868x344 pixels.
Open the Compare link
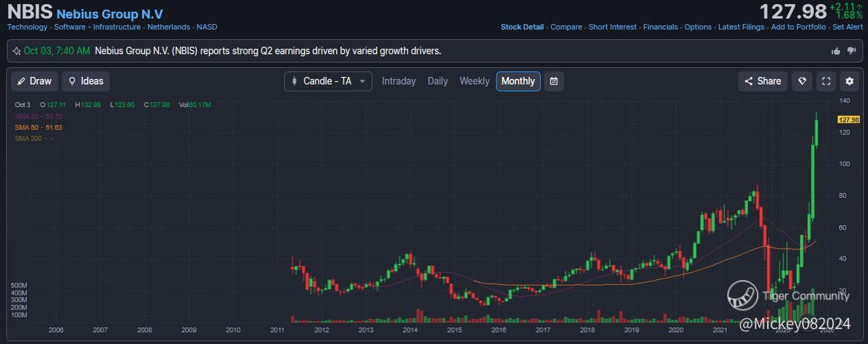[566, 27]
